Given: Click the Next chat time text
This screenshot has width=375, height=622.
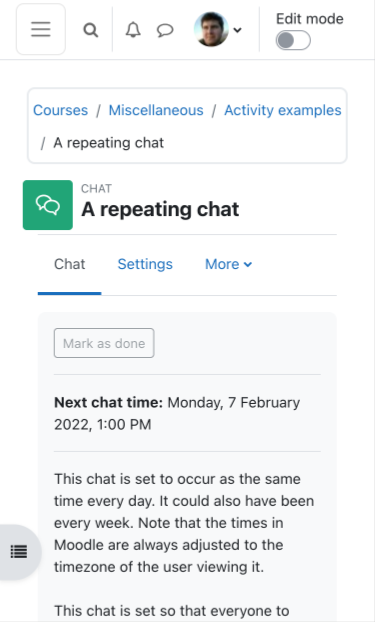Looking at the screenshot, I should tap(108, 402).
